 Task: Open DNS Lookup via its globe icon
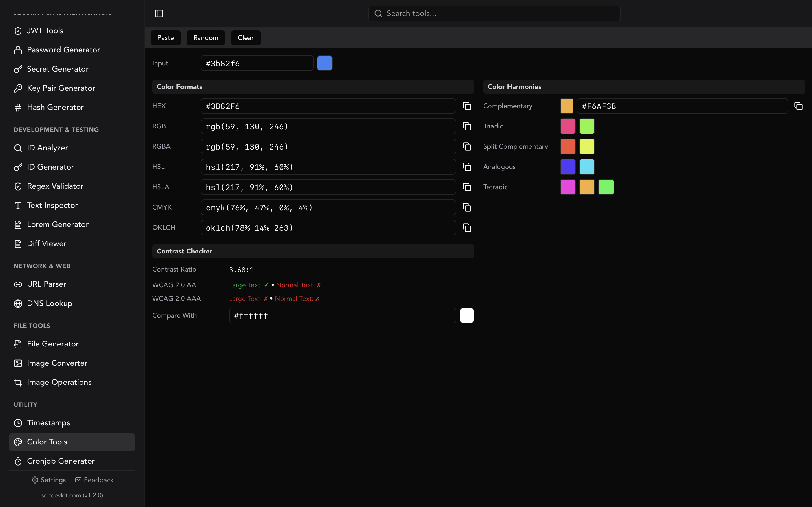click(18, 303)
